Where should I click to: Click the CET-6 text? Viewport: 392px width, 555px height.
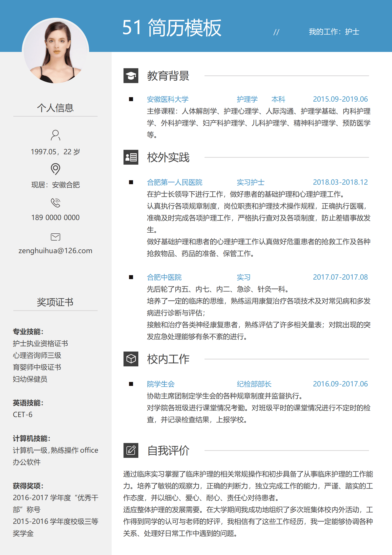point(22,415)
